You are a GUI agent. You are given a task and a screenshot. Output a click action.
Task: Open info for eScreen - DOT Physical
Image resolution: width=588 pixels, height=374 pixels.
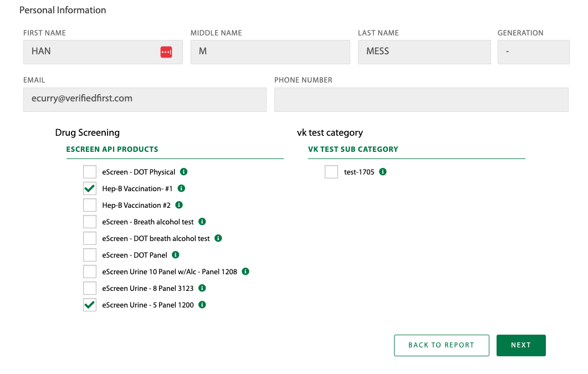coord(183,172)
